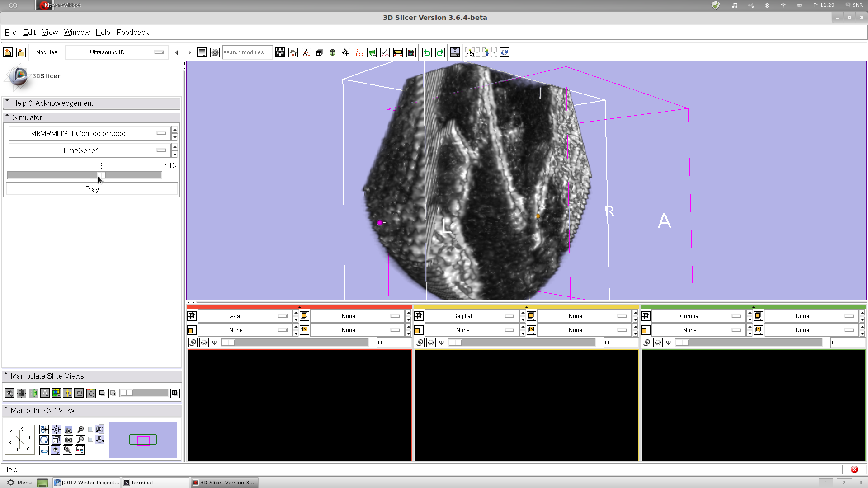Screen dimensions: 868x488
Task: Click the Home module toolbar icon
Action: coord(293,52)
